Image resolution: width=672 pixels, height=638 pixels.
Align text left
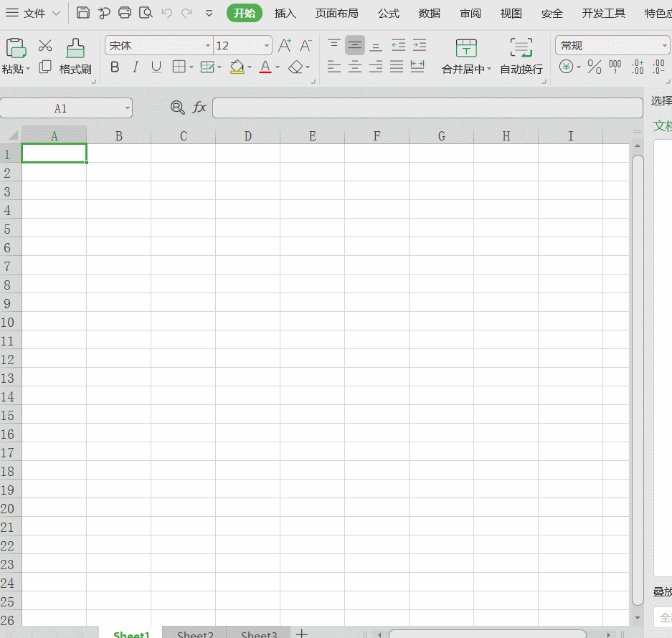click(334, 67)
